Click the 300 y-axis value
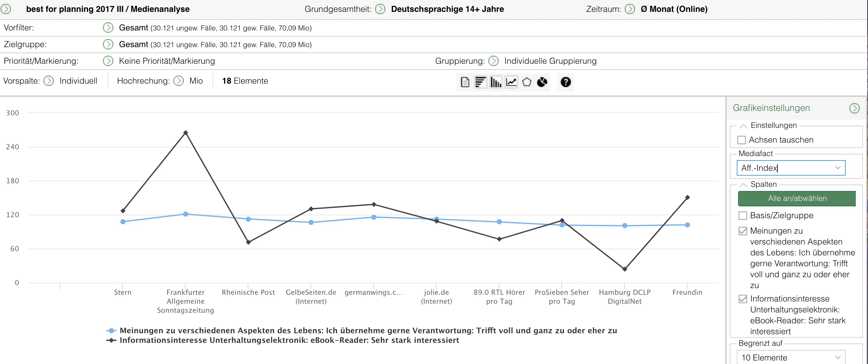This screenshot has width=868, height=364. (12, 113)
